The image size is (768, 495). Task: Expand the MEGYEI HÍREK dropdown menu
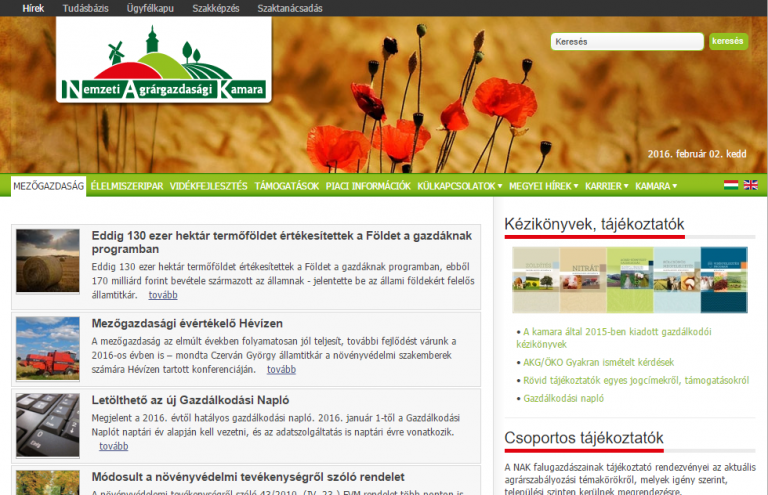(544, 186)
